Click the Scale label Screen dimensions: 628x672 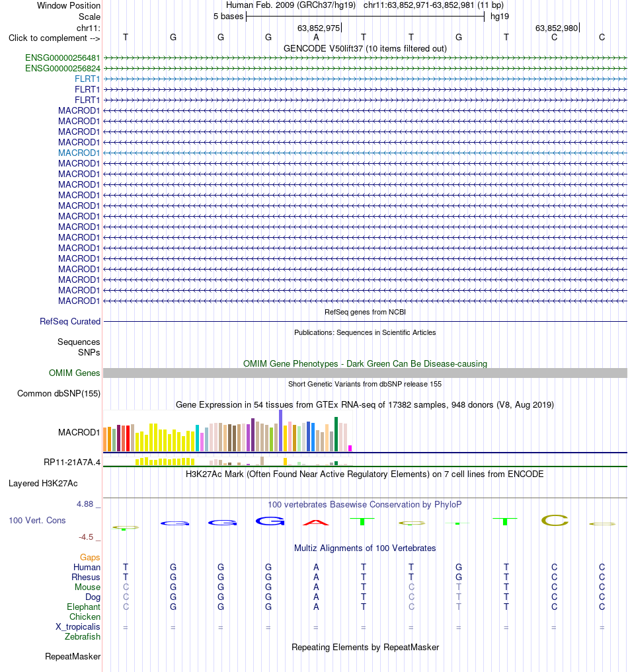pos(90,17)
